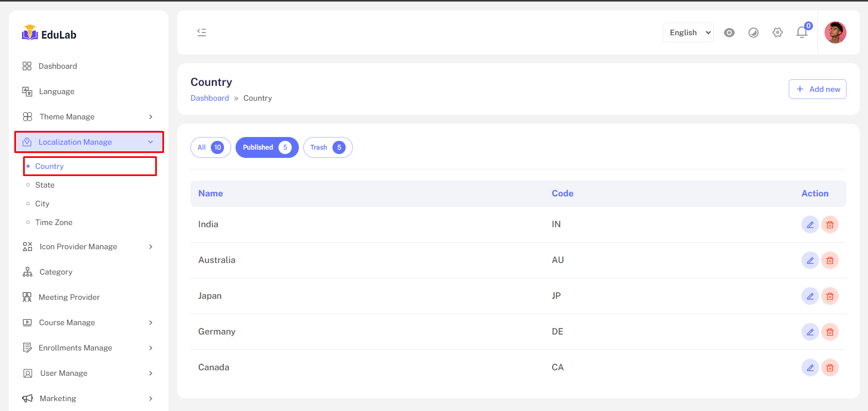This screenshot has width=868, height=411.
Task: Click the edit icon for India
Action: tap(810, 224)
